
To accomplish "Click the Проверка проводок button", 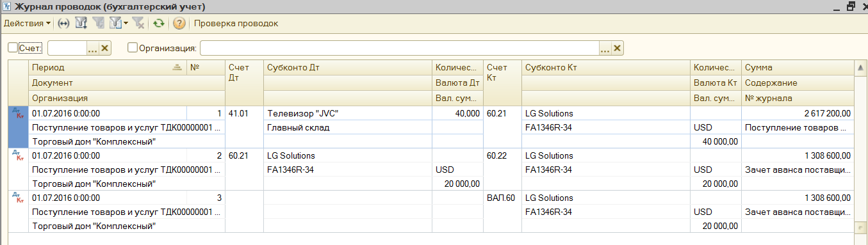I will click(x=236, y=24).
